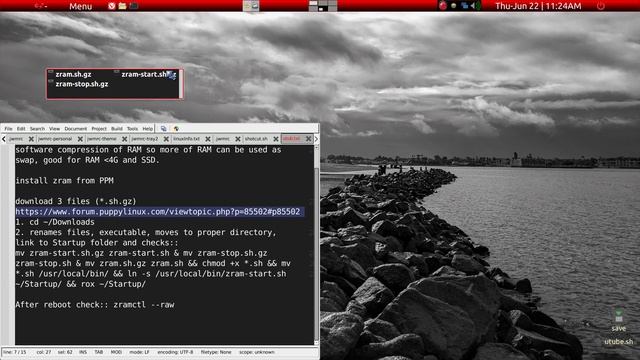The height and width of the screenshot is (360, 640).
Task: Open the File menu in editor
Action: [x=8, y=129]
